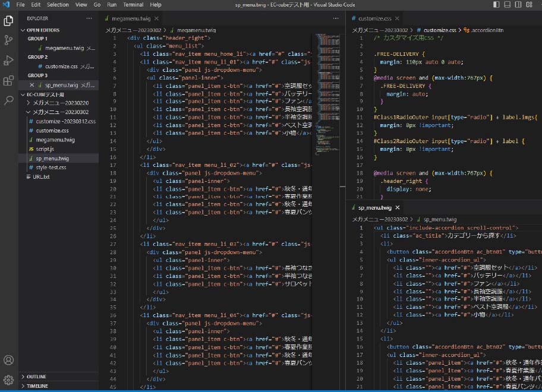Expand the Outline section

pos(36,377)
